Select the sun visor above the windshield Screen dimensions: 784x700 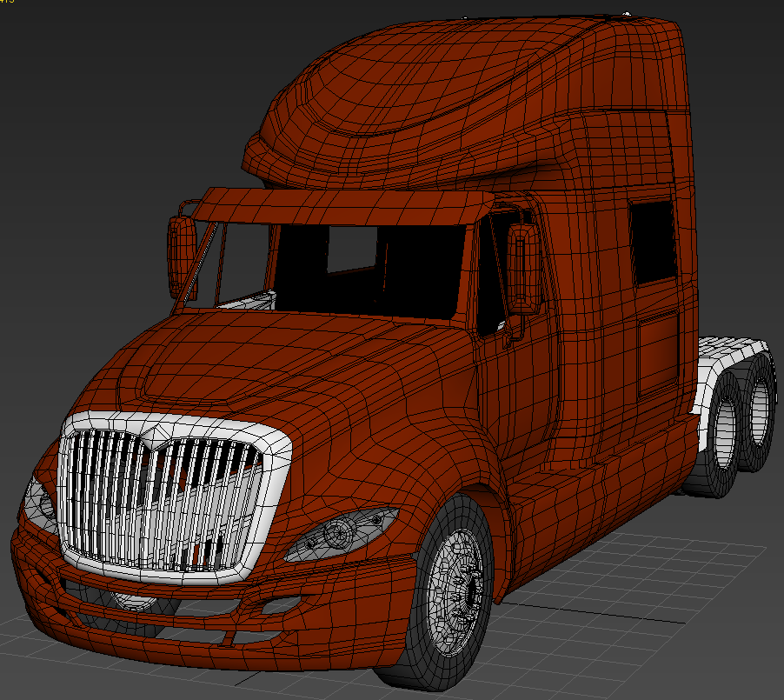coord(345,206)
